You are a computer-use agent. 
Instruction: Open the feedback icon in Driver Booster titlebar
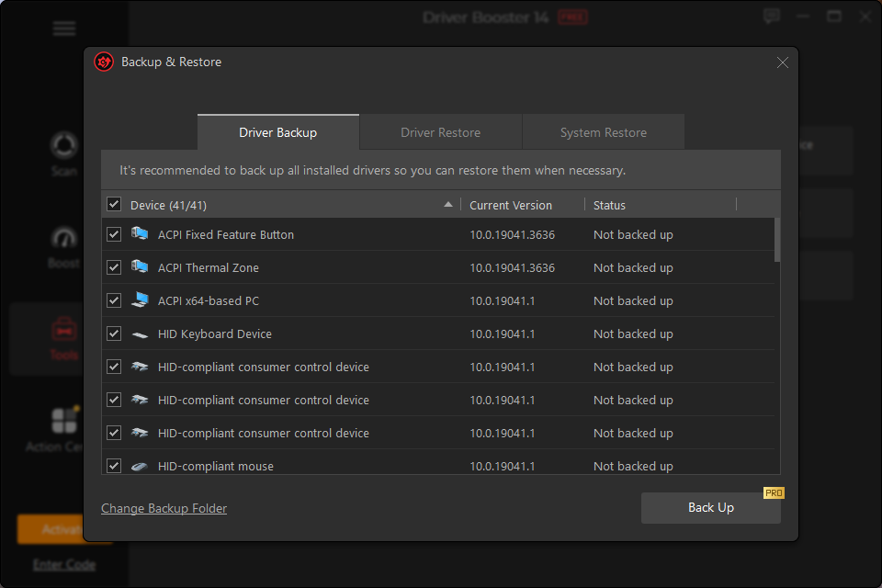point(772,17)
